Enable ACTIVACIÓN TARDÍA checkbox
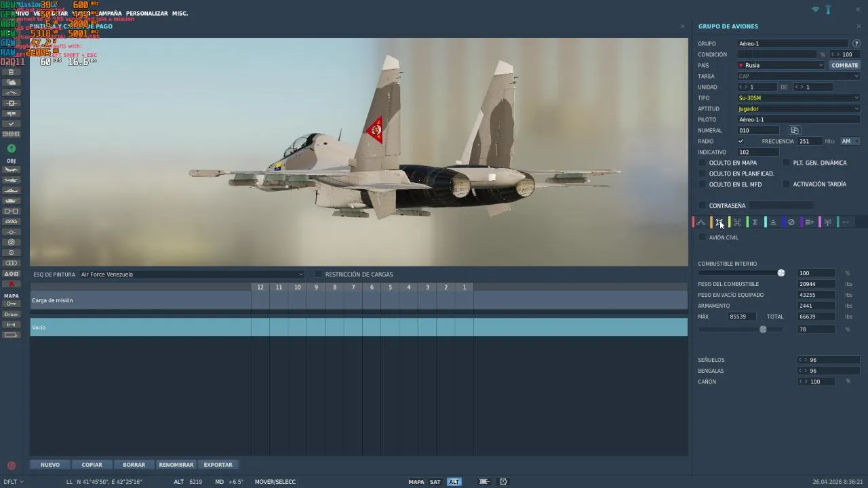The image size is (868, 488). pos(787,184)
